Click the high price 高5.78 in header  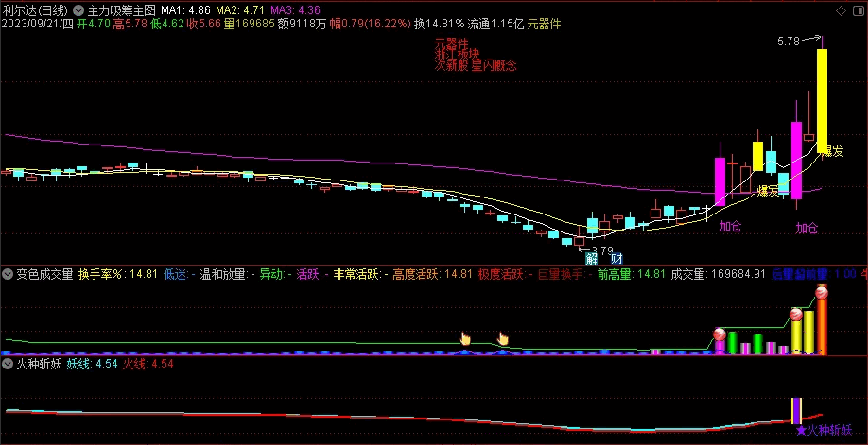point(130,24)
